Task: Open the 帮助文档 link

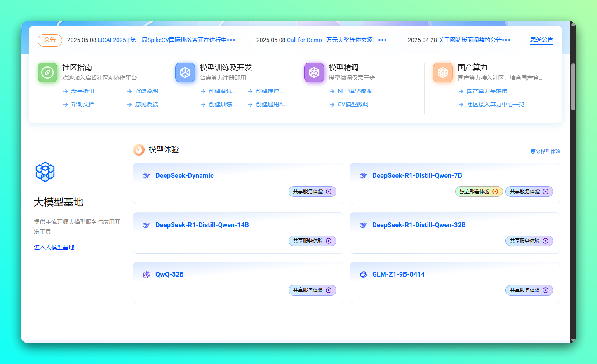Action: tap(83, 105)
